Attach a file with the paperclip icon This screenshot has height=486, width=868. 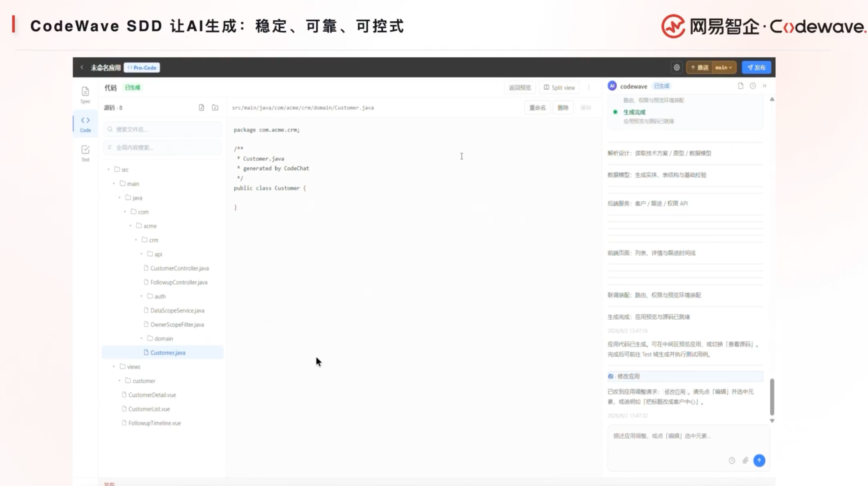[745, 460]
